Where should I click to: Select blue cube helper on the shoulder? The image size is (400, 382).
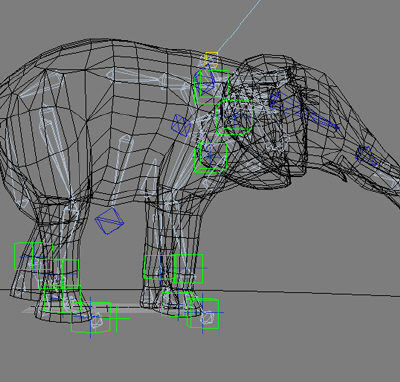tap(181, 125)
